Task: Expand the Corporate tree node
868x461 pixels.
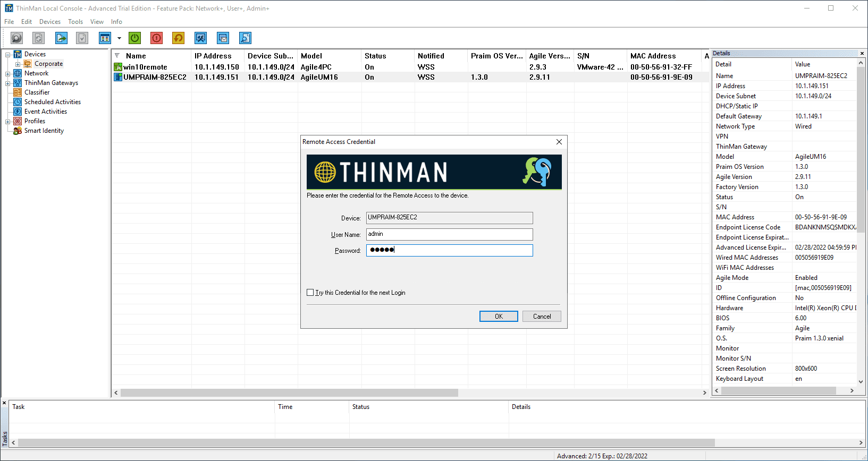Action: (x=18, y=64)
